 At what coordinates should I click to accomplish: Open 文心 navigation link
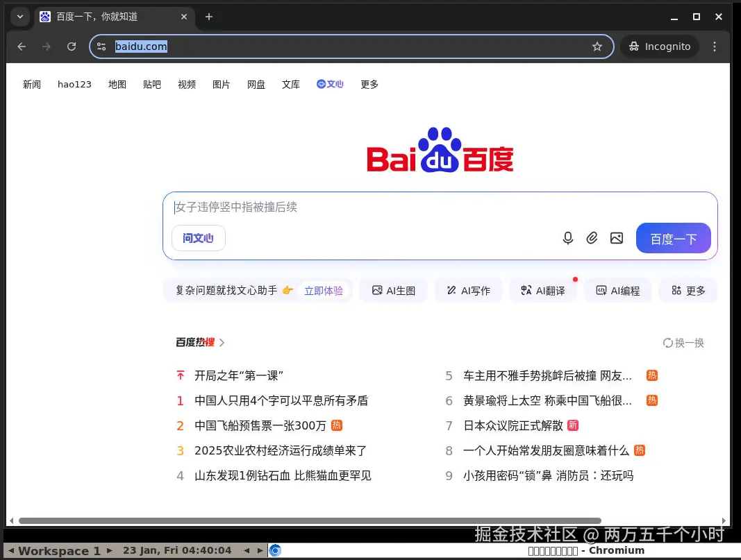[x=330, y=84]
